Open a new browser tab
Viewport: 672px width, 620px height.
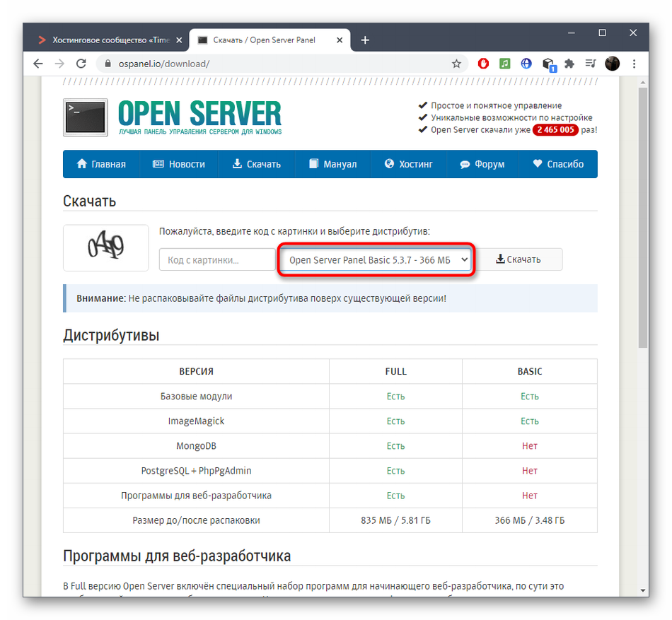pyautogui.click(x=365, y=40)
